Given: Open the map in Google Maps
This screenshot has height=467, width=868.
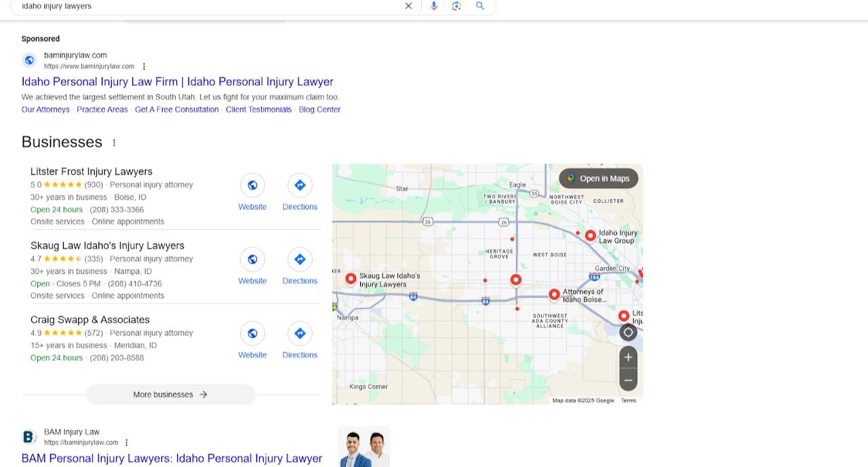Looking at the screenshot, I should tap(598, 179).
